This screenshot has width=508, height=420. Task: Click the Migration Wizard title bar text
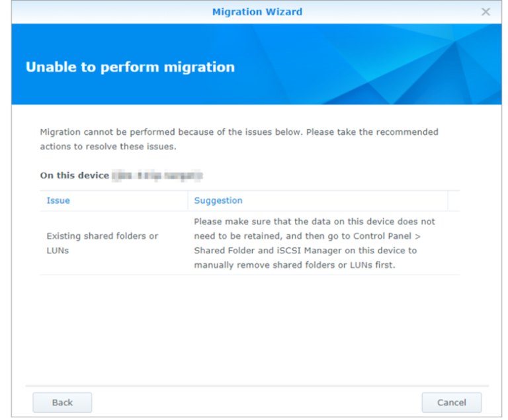[x=257, y=12]
